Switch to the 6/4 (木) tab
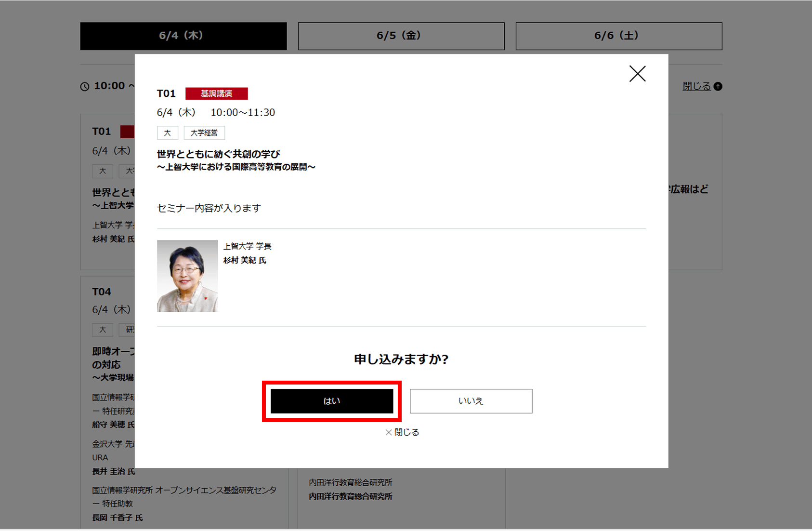812x531 pixels. 183,36
